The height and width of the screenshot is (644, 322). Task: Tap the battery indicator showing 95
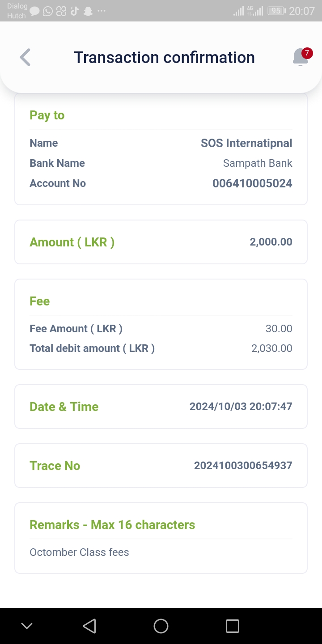276,11
